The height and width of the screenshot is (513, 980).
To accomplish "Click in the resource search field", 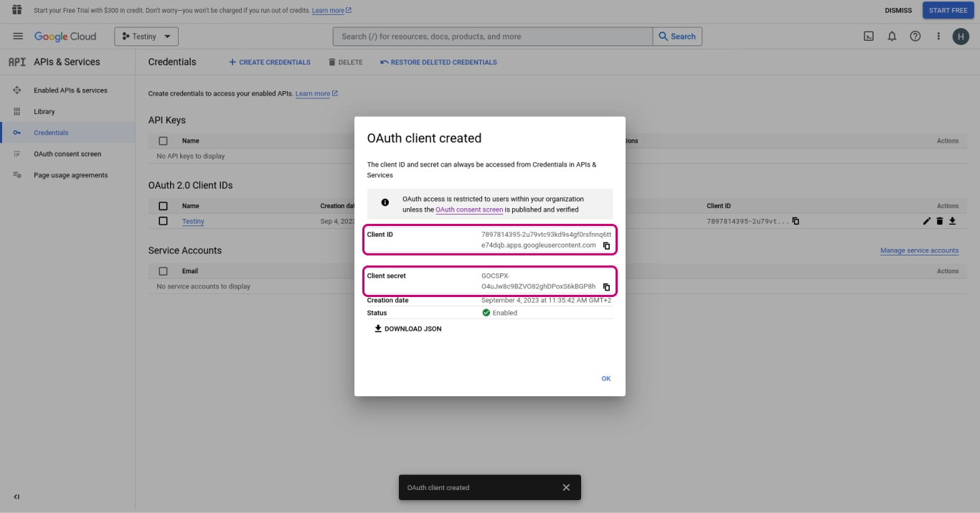I will pos(494,37).
